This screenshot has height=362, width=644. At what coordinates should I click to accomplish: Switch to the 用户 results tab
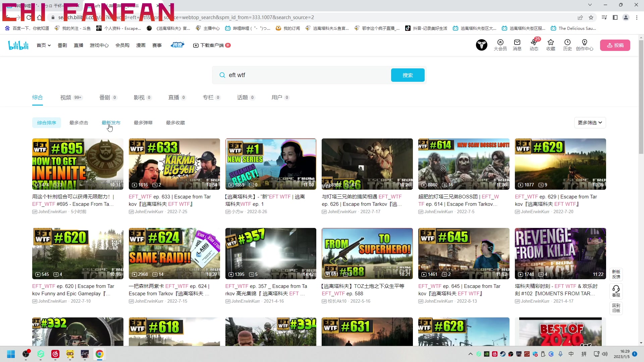point(280,98)
